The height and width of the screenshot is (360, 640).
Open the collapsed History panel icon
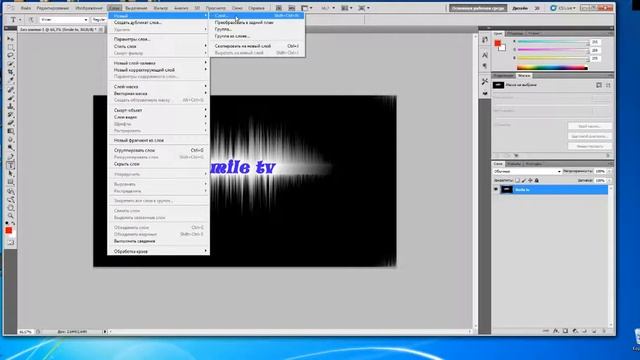(x=485, y=40)
